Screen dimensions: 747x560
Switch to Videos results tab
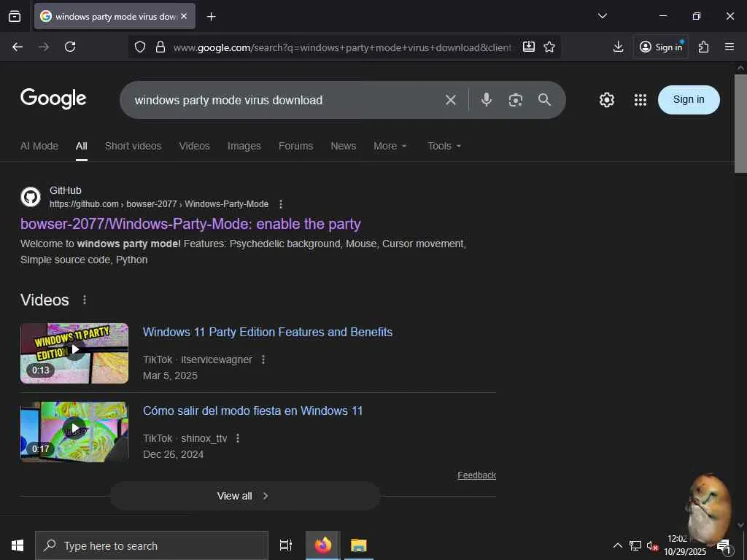point(194,146)
